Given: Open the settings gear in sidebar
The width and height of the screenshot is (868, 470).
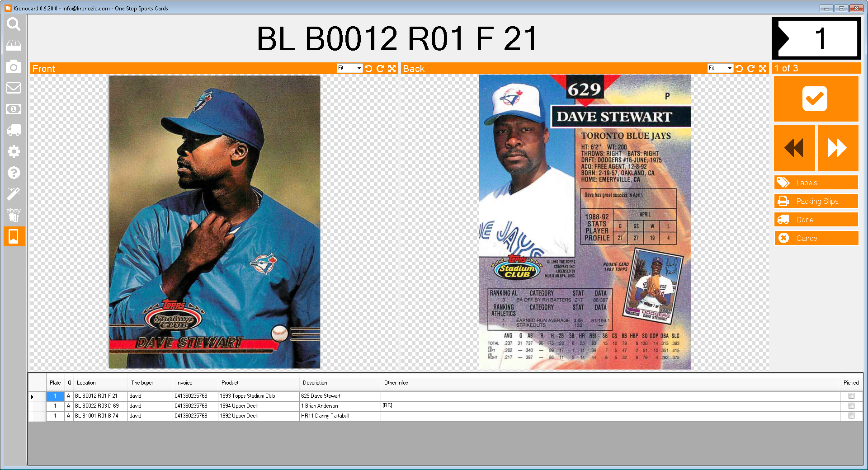Looking at the screenshot, I should (14, 151).
